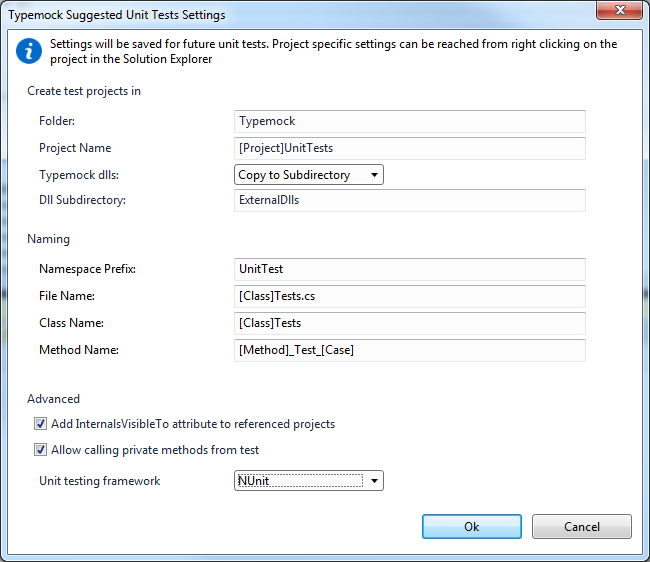
Task: Edit the Namespace Prefix field
Action: click(409, 269)
